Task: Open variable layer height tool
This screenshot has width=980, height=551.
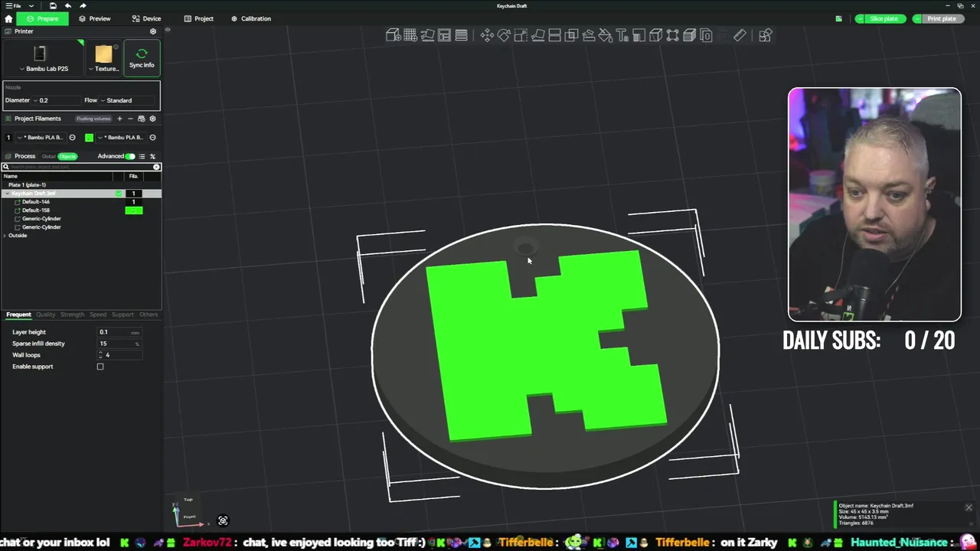Action: (x=461, y=35)
